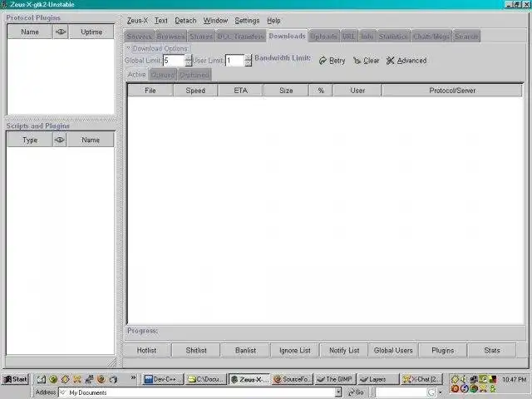Open the Window menu
Image resolution: width=532 pixels, height=399 pixels.
click(216, 21)
